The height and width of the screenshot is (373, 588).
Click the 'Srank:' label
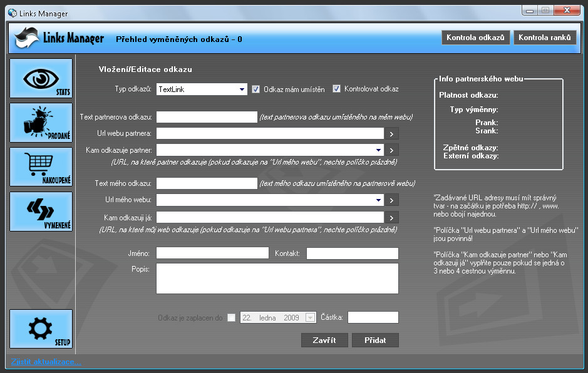(487, 131)
